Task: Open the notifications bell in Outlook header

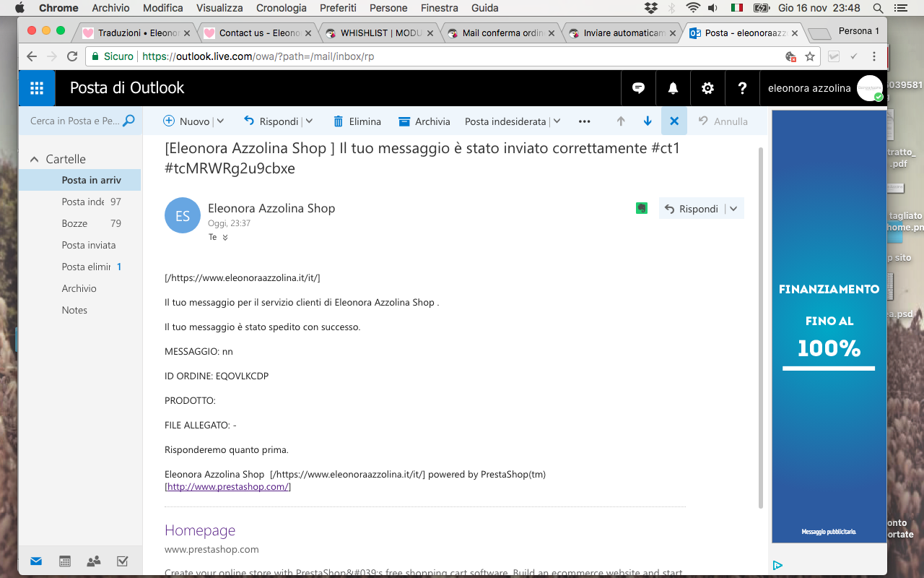Action: coord(673,88)
